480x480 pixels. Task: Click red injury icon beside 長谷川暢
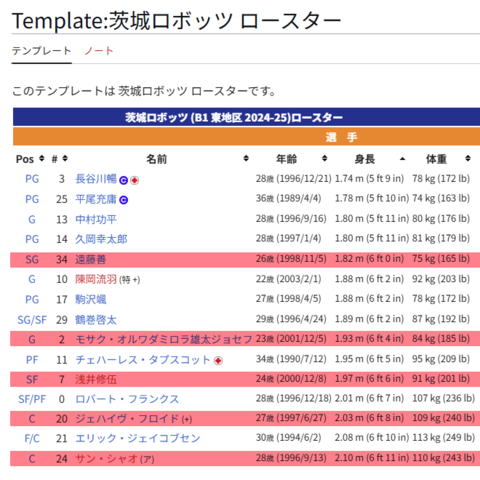coord(134,180)
